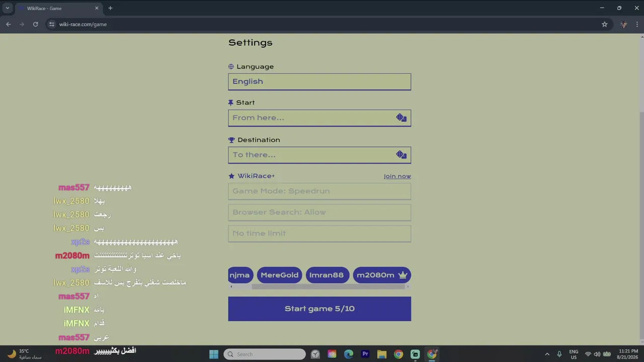Image resolution: width=644 pixels, height=362 pixels.
Task: Click the microphone icon in system tray
Action: [x=559, y=354]
